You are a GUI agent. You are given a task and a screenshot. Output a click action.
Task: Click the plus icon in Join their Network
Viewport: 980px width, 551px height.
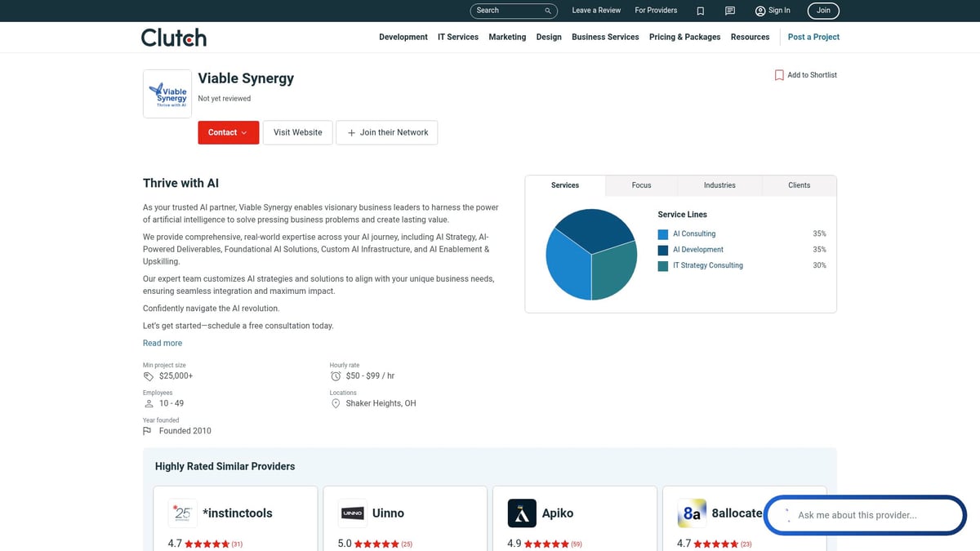[351, 133]
